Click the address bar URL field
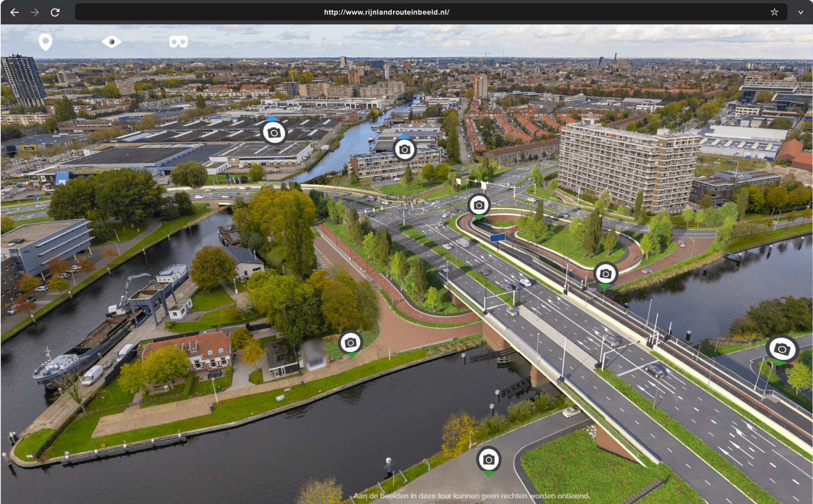The image size is (813, 504). tap(386, 12)
